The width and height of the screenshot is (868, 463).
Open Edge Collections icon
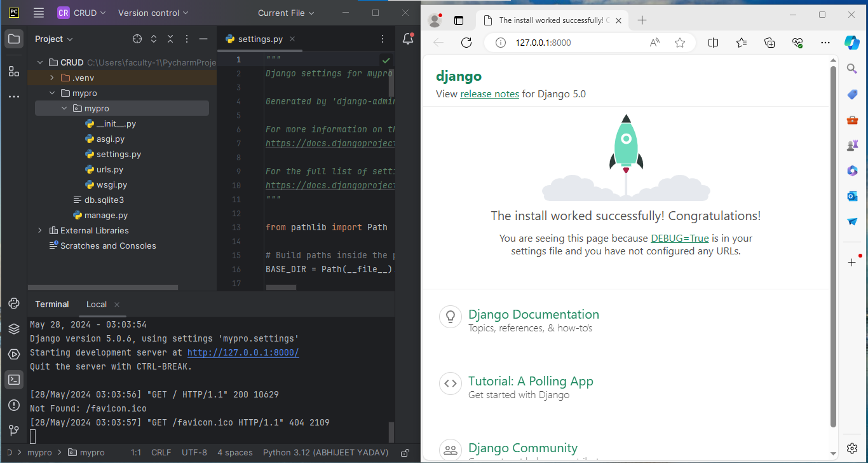point(770,43)
